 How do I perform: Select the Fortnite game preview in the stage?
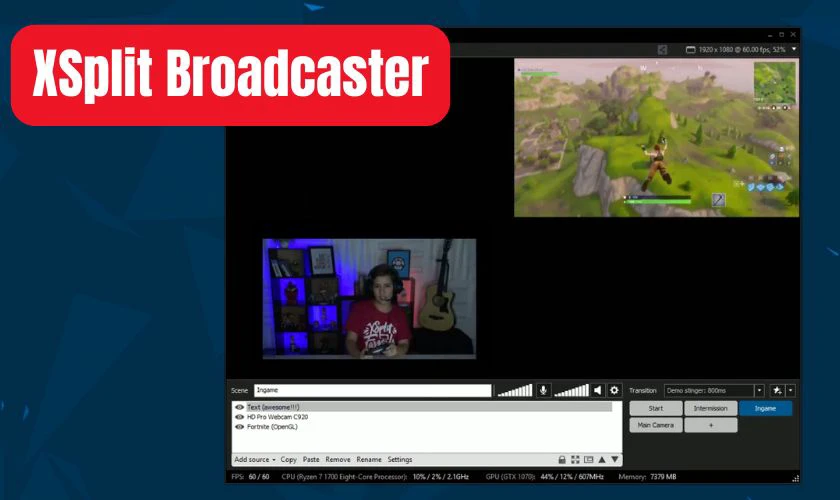point(656,138)
